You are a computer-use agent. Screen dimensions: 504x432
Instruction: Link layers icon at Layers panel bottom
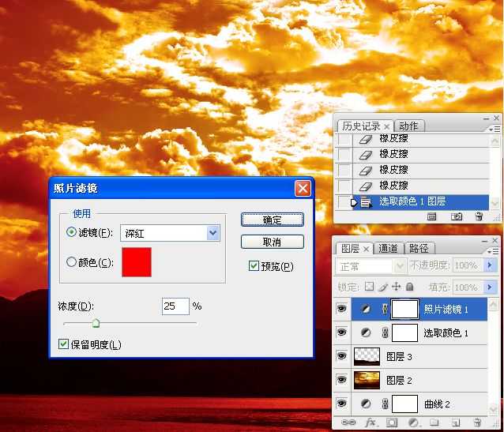point(348,422)
